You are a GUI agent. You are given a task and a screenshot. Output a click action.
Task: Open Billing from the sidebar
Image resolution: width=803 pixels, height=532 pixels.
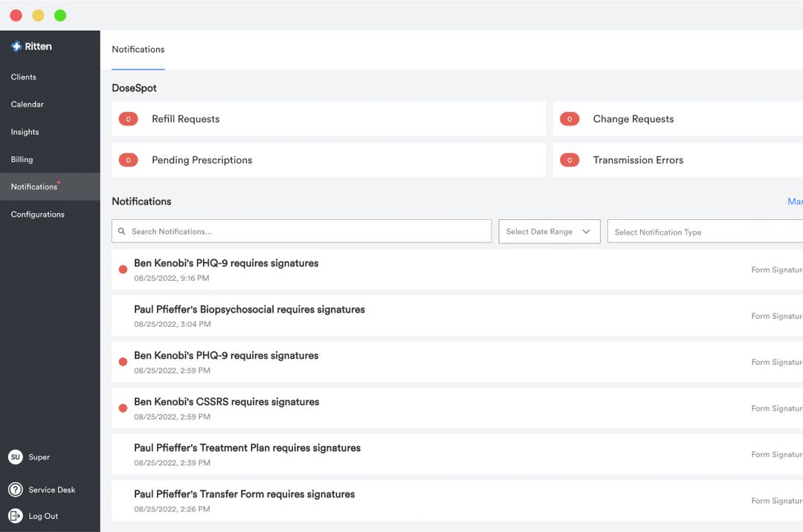pos(22,159)
